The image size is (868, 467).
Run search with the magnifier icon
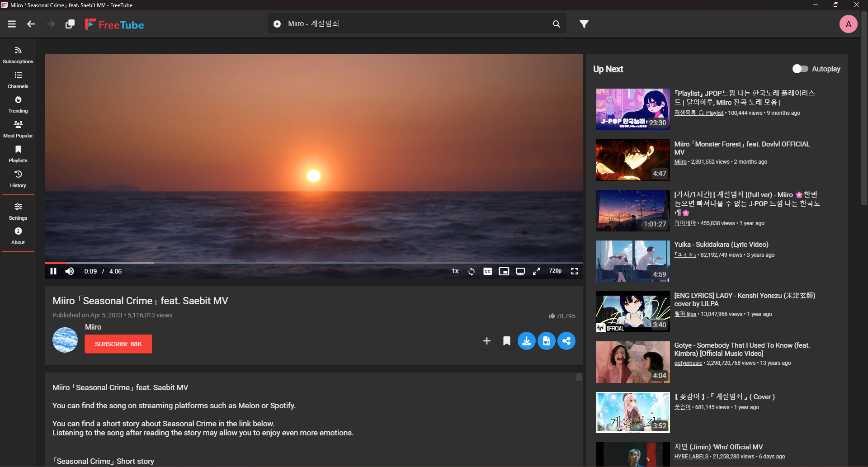557,24
